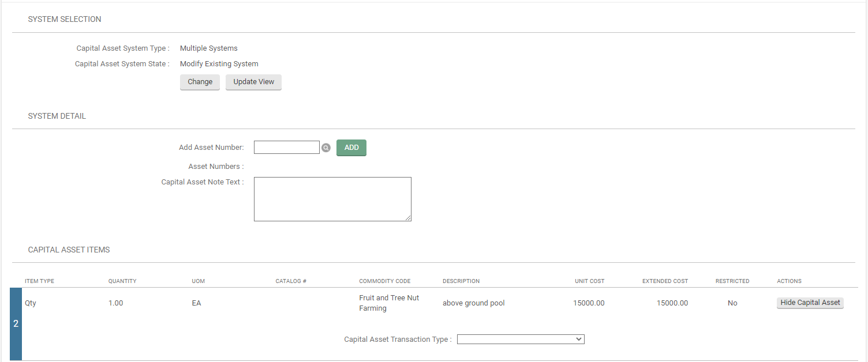Select the Extended Cost column header
The image size is (868, 362).
[665, 281]
